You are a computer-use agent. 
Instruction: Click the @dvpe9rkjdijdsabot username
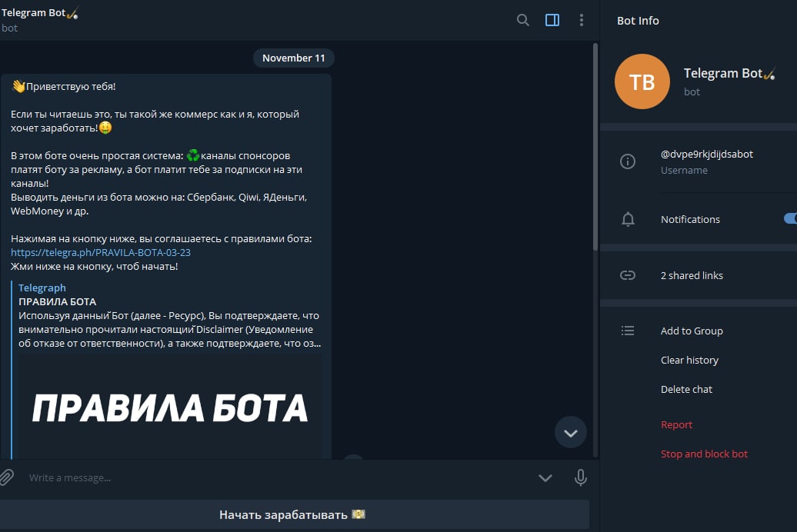(x=706, y=154)
